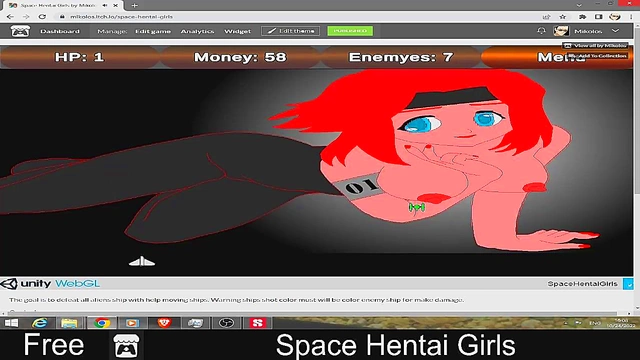Open Internet Explorer from the taskbar

40,323
